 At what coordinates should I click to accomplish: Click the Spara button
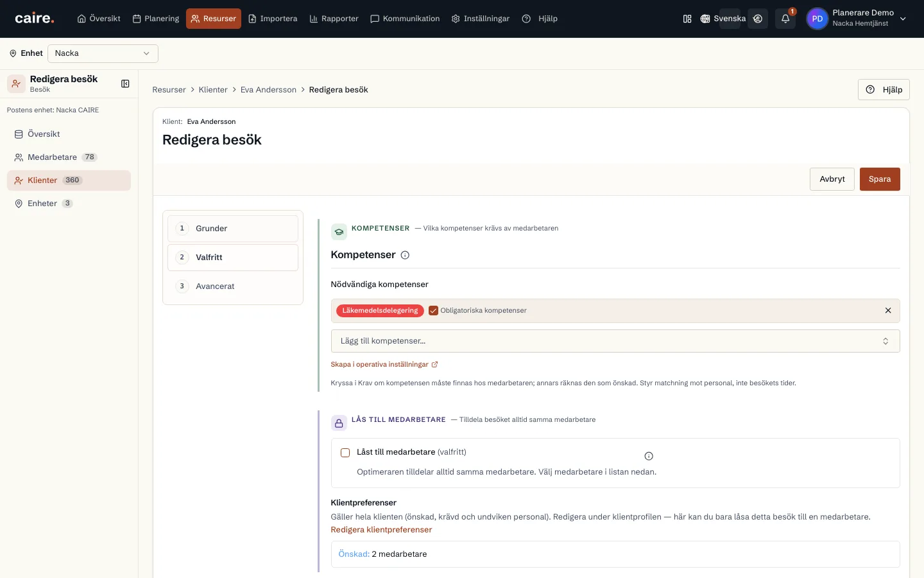coord(880,179)
